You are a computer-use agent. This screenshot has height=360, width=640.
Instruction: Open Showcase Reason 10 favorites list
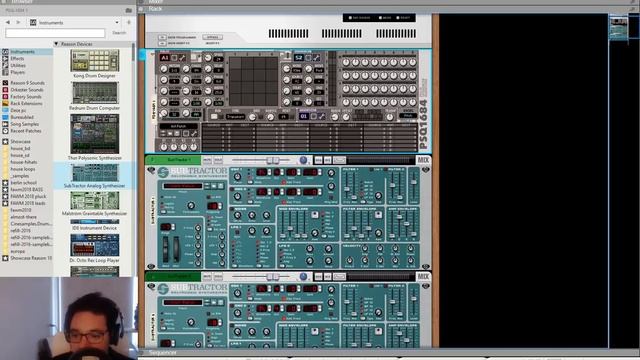click(x=31, y=258)
